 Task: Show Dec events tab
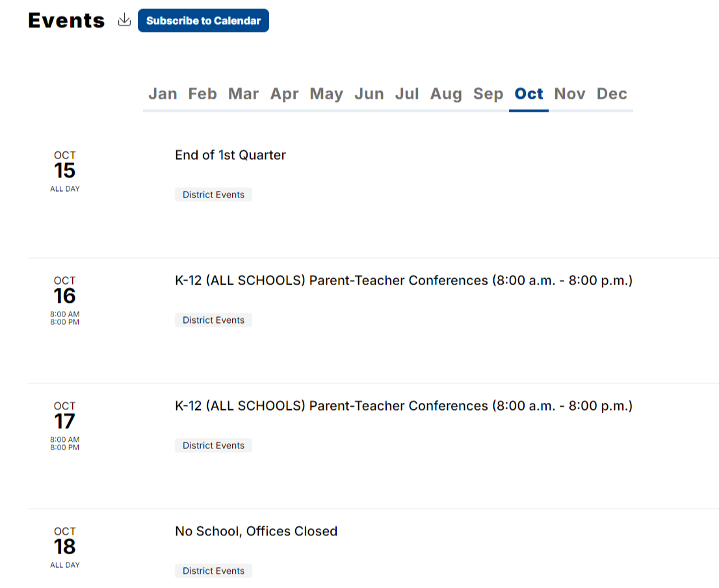point(612,94)
